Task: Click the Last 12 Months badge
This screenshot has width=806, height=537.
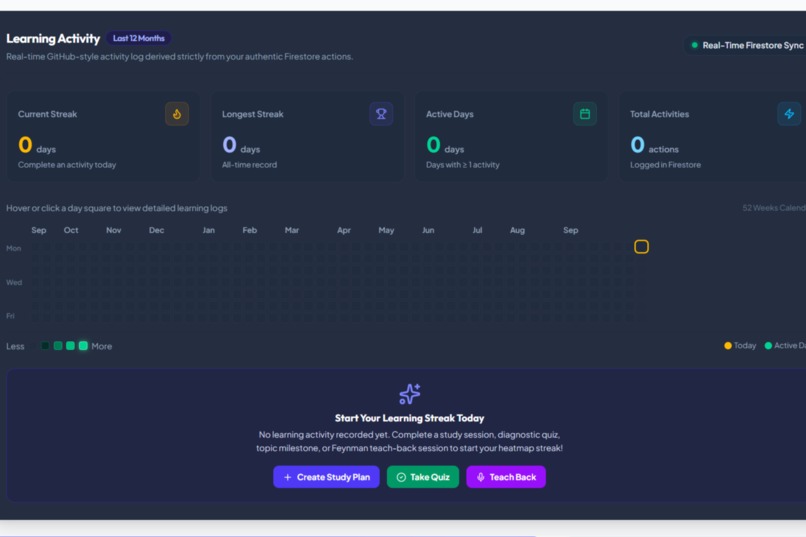Action: [x=139, y=38]
